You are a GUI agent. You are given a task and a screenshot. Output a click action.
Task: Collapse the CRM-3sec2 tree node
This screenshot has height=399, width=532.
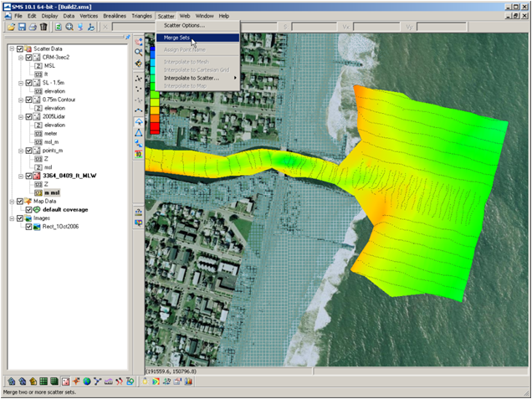click(x=21, y=58)
